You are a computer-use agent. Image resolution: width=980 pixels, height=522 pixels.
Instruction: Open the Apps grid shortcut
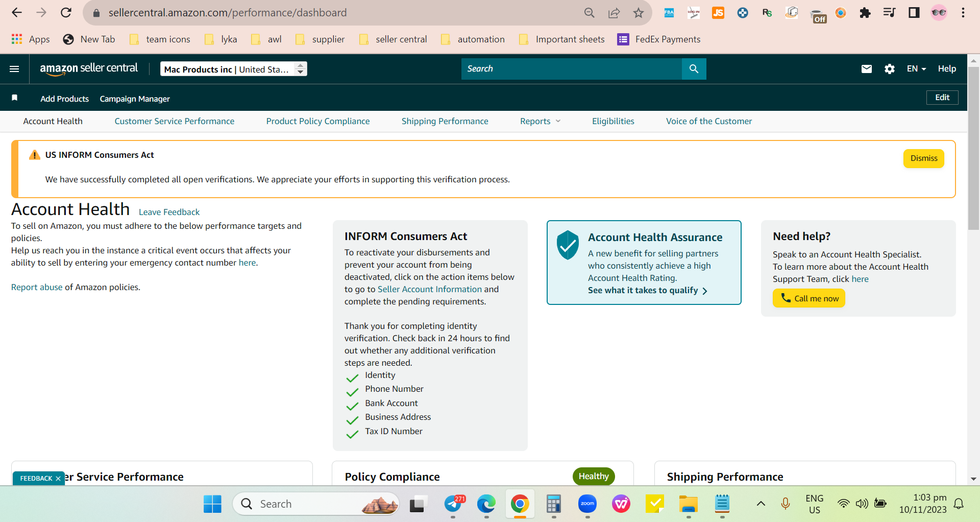[x=31, y=39]
